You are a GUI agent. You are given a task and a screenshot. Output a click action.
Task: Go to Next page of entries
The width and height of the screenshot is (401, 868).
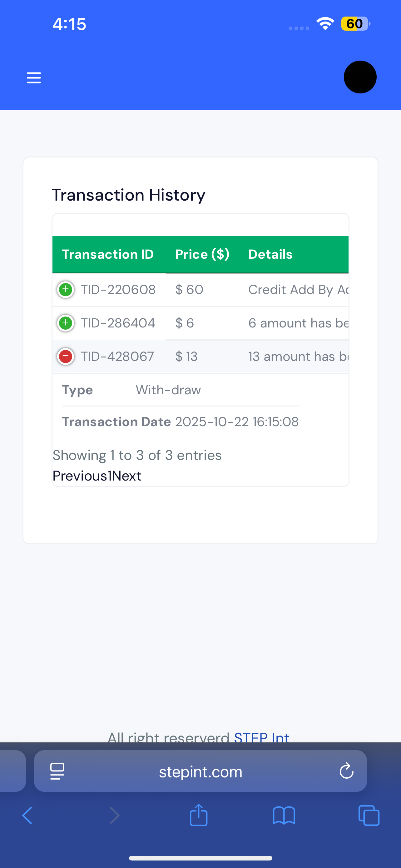pyautogui.click(x=126, y=476)
